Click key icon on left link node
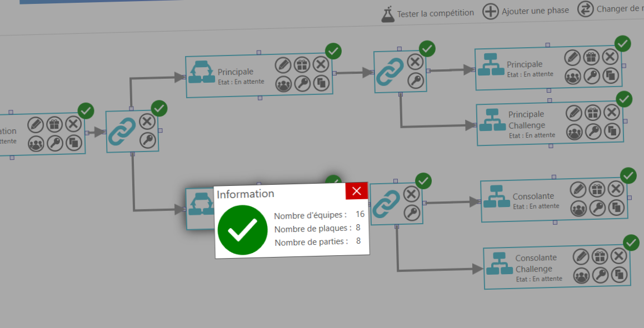644x328 pixels. pyautogui.click(x=147, y=140)
